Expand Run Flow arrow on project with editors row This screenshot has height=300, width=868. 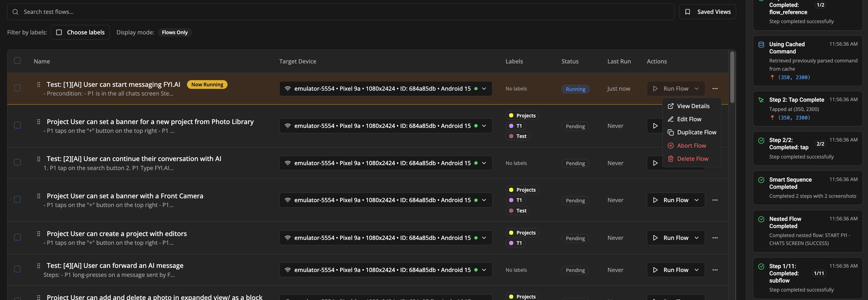click(x=696, y=238)
